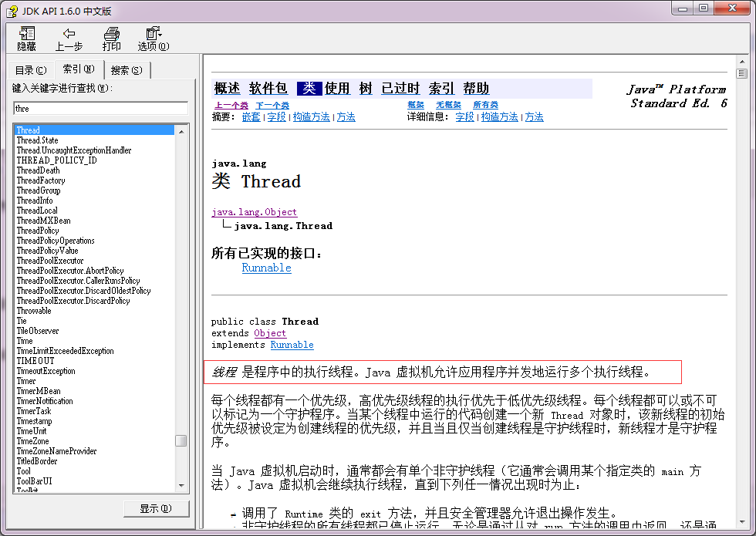Screen dimensions: 756x536
Task: Go to 上一个类 (previous class) link
Action: pyautogui.click(x=231, y=105)
